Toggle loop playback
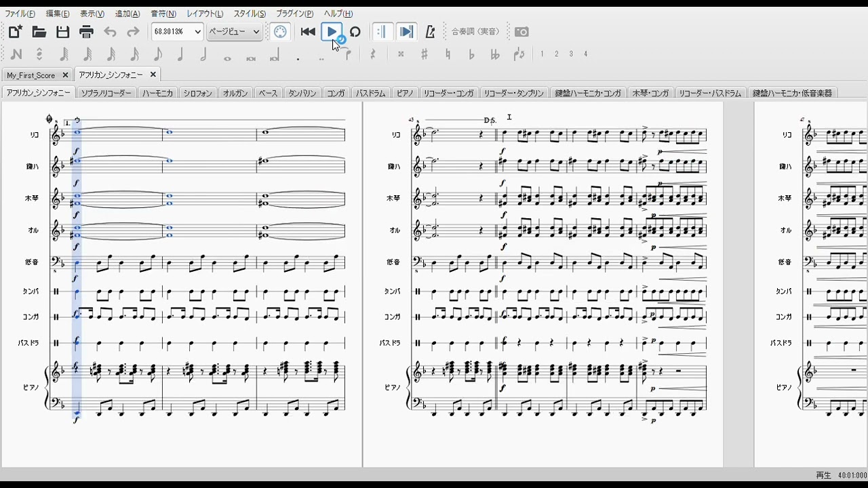This screenshot has width=868, height=488. click(x=355, y=32)
